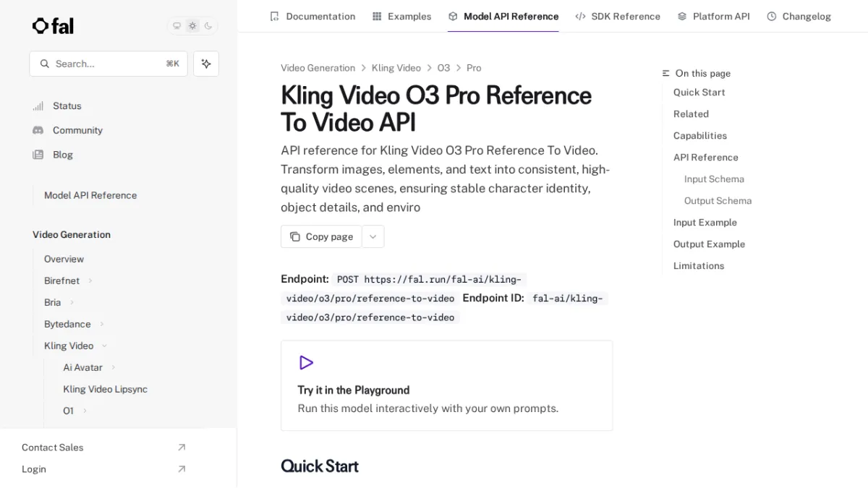The image size is (868, 488).
Task: Open the Blog link
Action: click(x=63, y=155)
